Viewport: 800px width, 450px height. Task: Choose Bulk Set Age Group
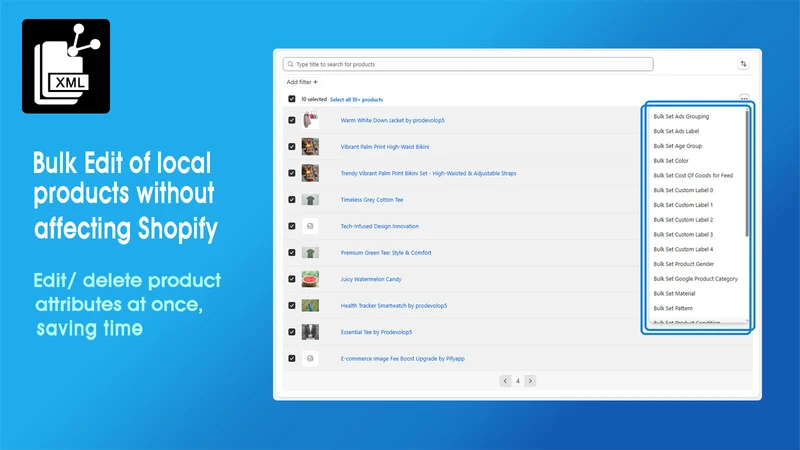[678, 146]
